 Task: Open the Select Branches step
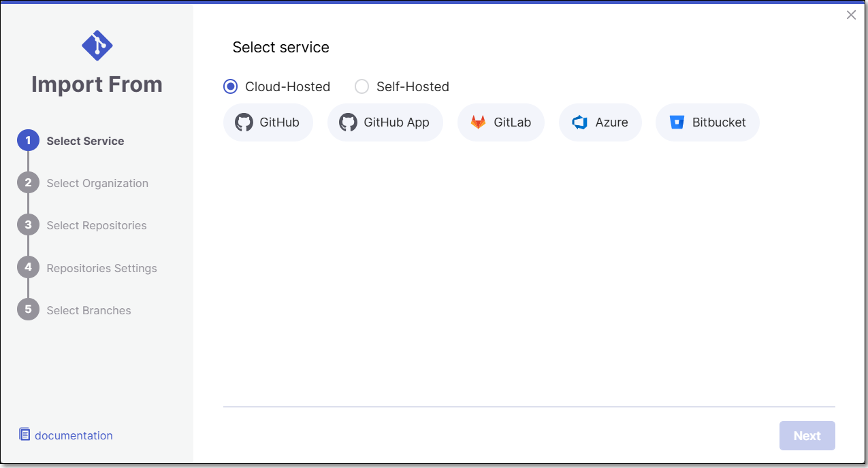coord(89,310)
